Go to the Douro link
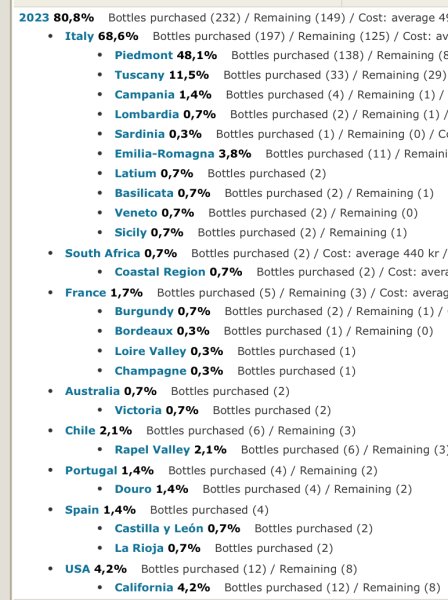 pyautogui.click(x=133, y=489)
